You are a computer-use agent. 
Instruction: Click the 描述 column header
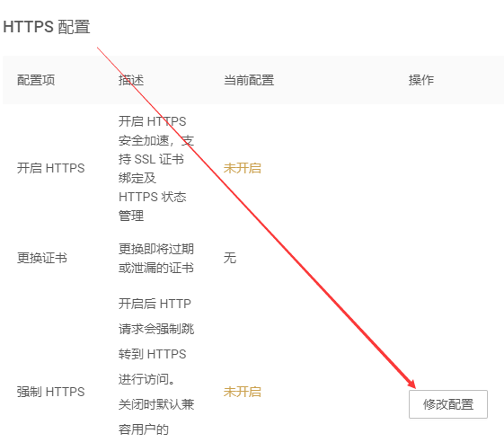[131, 80]
